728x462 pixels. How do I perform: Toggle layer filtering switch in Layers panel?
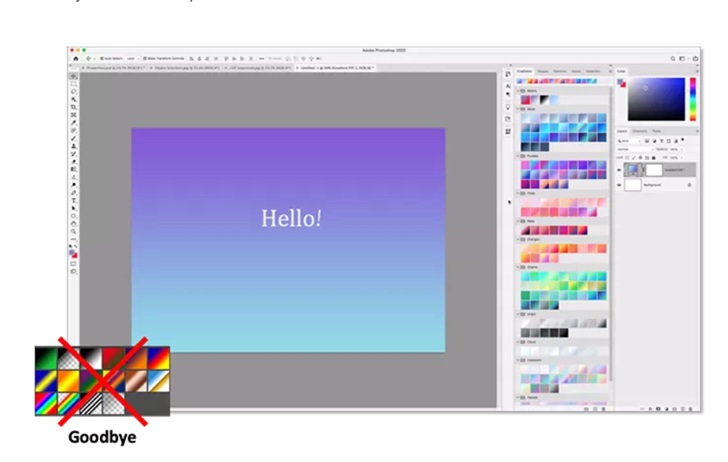click(x=682, y=140)
